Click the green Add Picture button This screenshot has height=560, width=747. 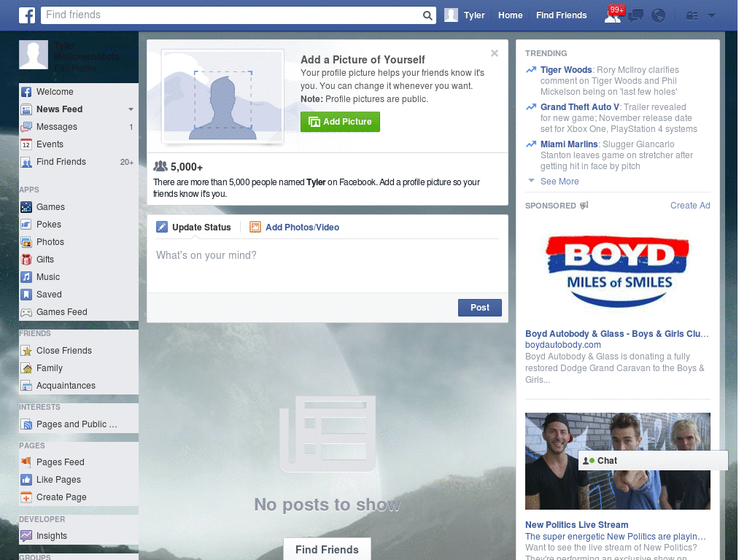pos(340,122)
